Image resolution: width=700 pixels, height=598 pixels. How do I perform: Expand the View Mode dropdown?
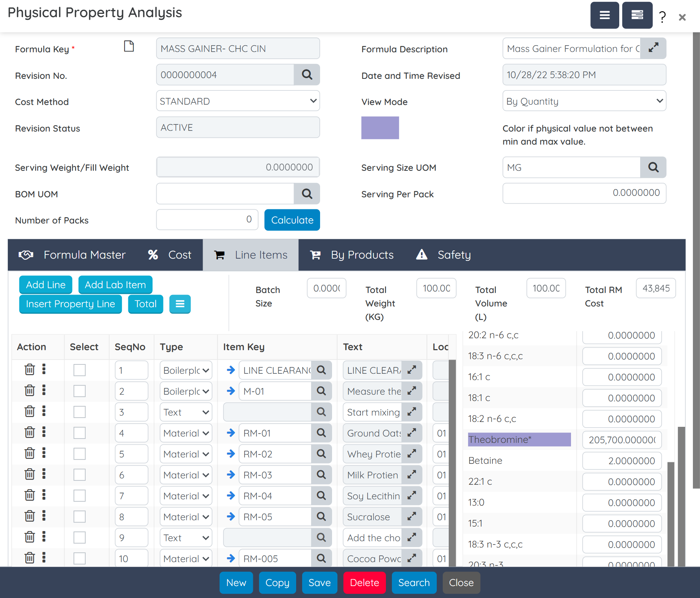click(x=584, y=101)
